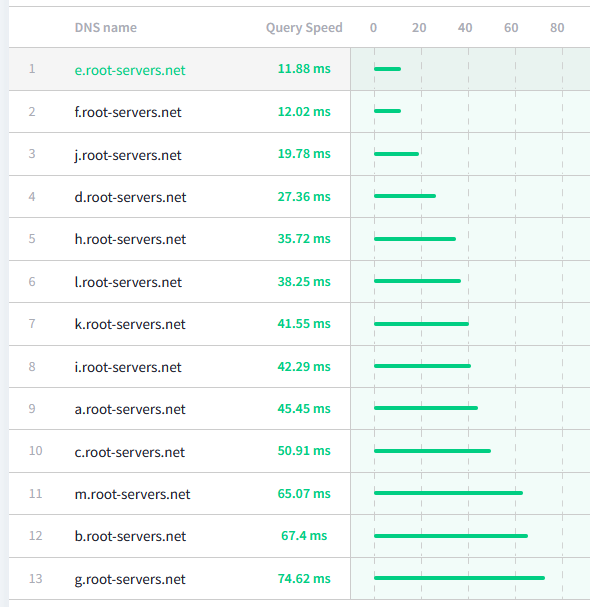Image resolution: width=590 pixels, height=607 pixels.
Task: Click the 19.78 ms query speed value
Action: (304, 154)
